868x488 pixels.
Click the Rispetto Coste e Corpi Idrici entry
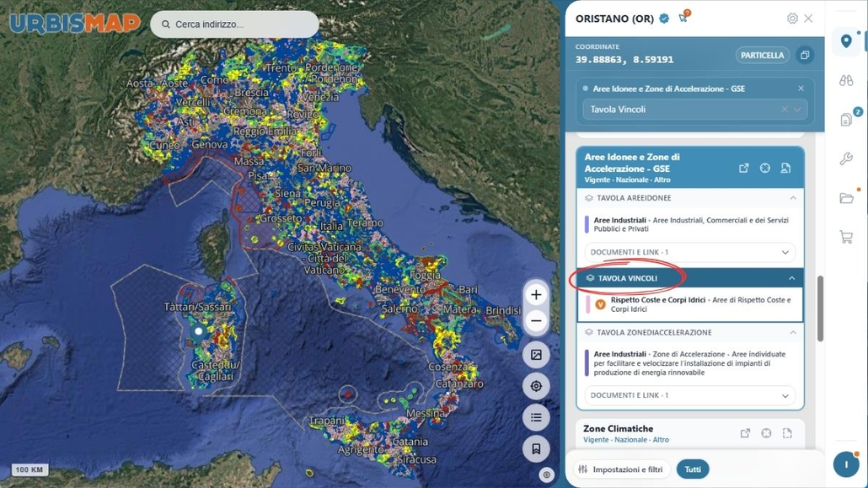(x=689, y=304)
